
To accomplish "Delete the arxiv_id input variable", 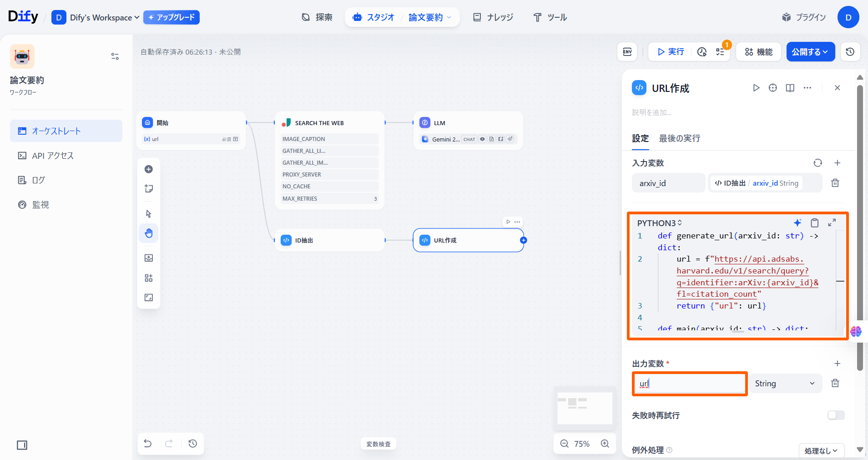I will tap(835, 183).
